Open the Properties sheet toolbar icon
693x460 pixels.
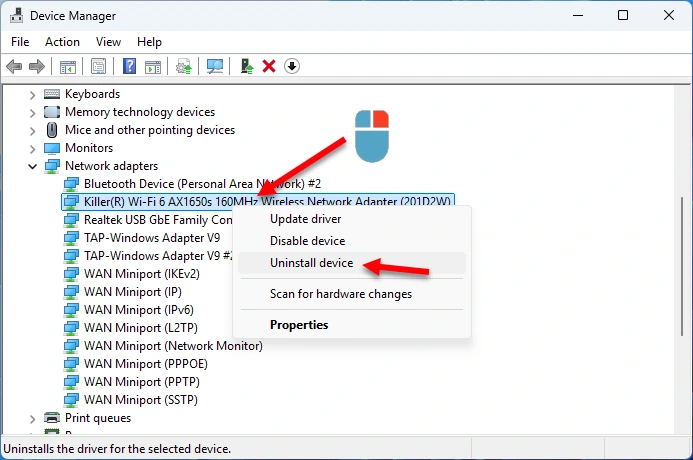[99, 67]
